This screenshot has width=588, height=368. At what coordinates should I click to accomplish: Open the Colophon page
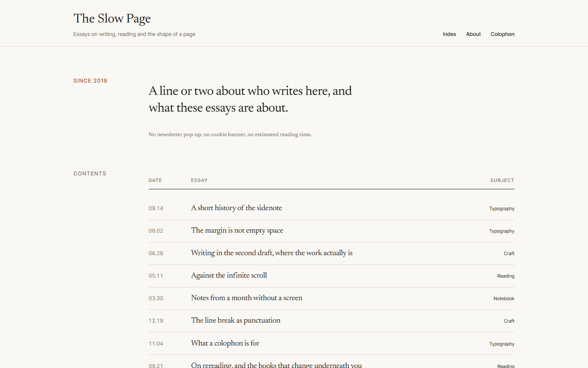502,34
